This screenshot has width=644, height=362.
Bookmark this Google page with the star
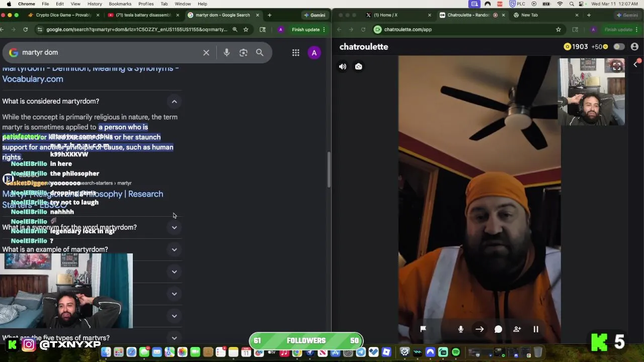[x=246, y=30]
